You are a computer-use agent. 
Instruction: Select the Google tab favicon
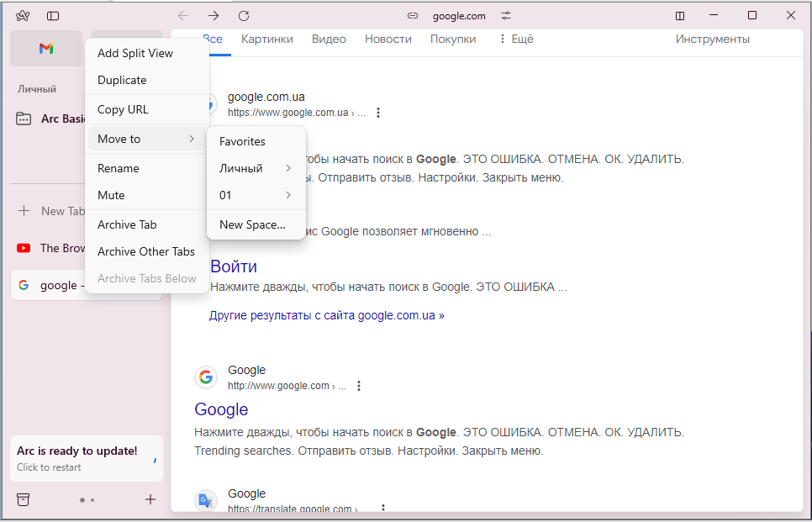tap(24, 285)
